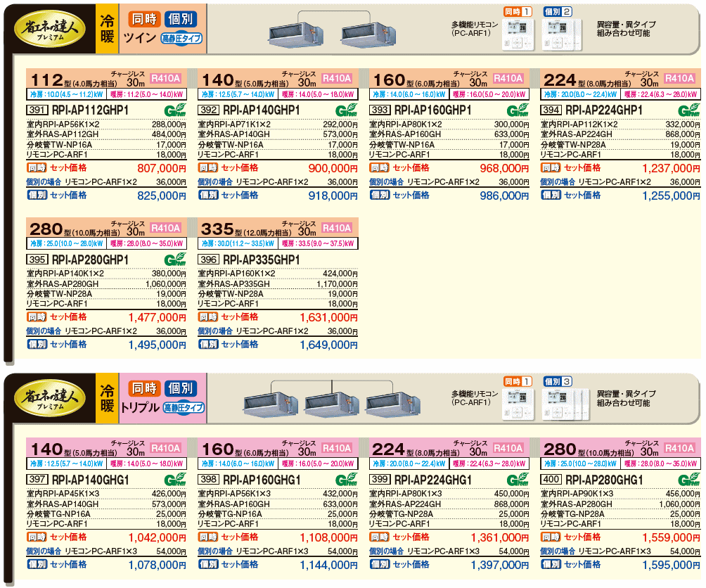Click the 1,397,000円 individual set price

coord(500,565)
